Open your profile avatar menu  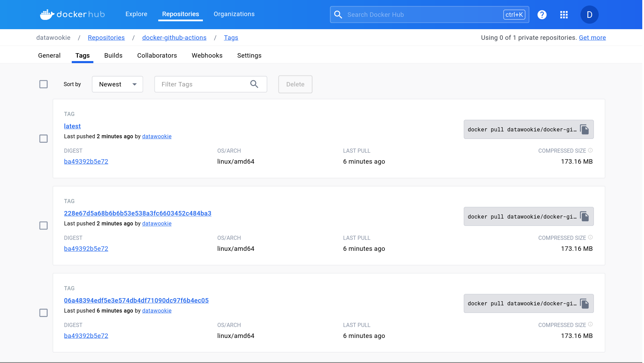pyautogui.click(x=589, y=14)
